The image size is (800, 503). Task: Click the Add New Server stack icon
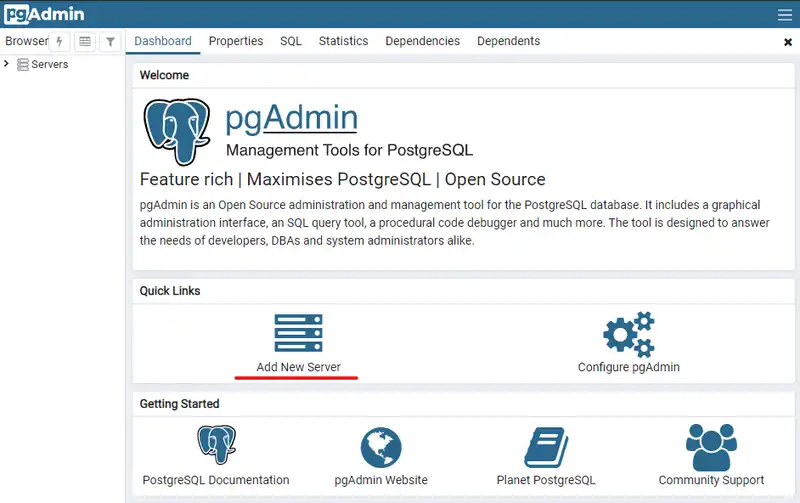tap(298, 333)
